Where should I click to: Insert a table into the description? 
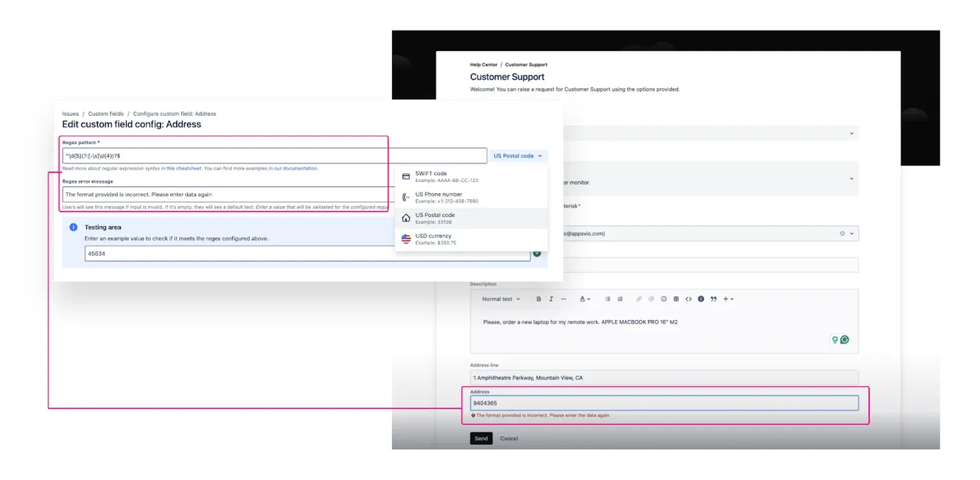[676, 299]
